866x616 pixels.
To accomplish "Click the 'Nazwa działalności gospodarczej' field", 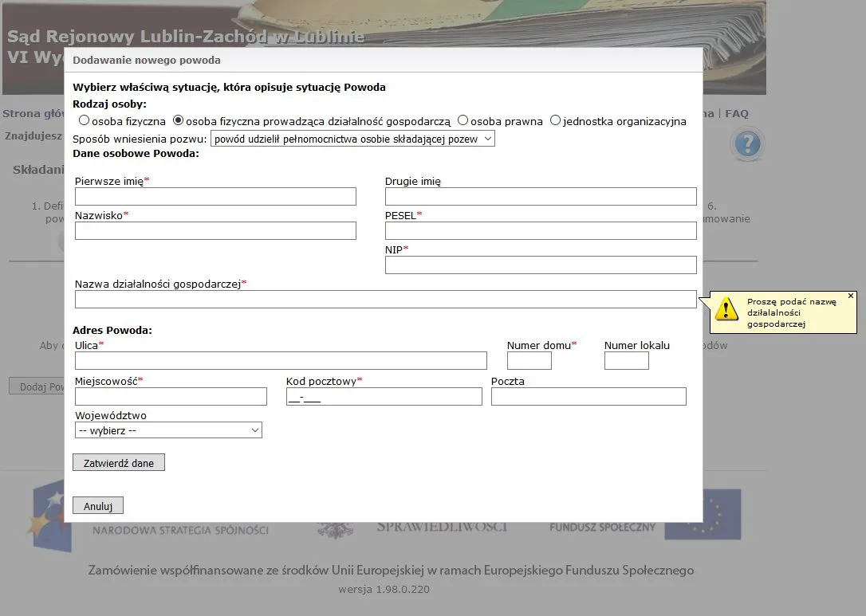I will click(x=385, y=299).
